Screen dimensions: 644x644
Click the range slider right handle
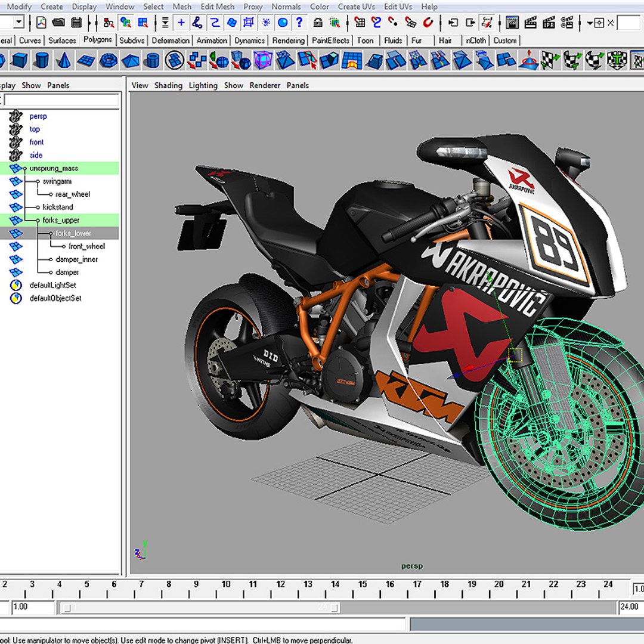click(x=335, y=608)
